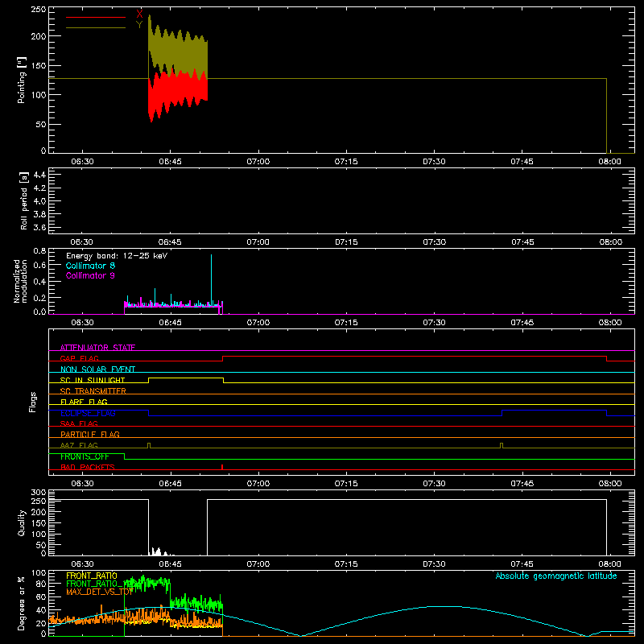
Task: Click the Quality axis title
Action: tap(22, 522)
